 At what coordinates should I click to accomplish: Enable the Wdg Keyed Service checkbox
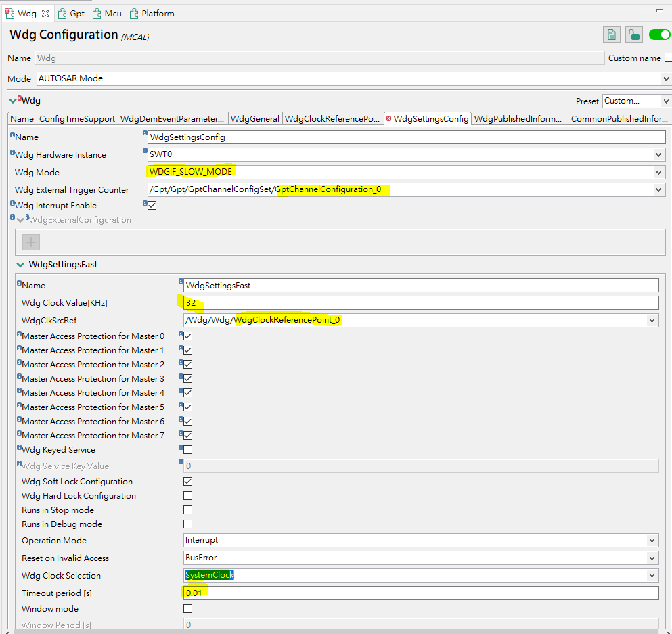tap(187, 449)
